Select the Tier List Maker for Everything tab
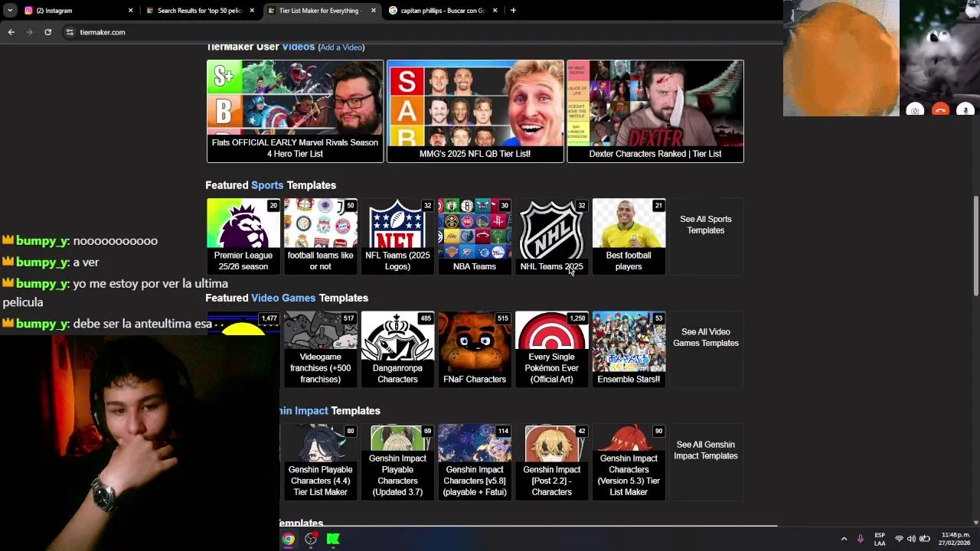 click(322, 11)
